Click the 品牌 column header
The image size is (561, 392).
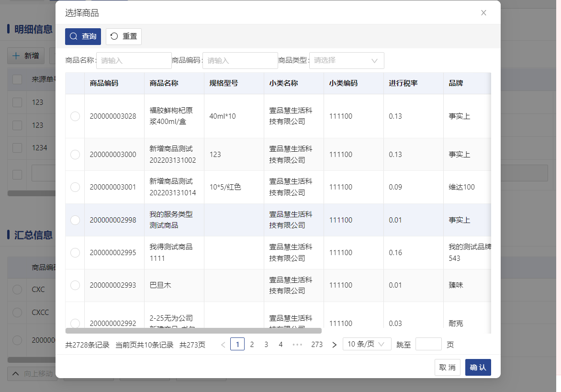click(456, 83)
